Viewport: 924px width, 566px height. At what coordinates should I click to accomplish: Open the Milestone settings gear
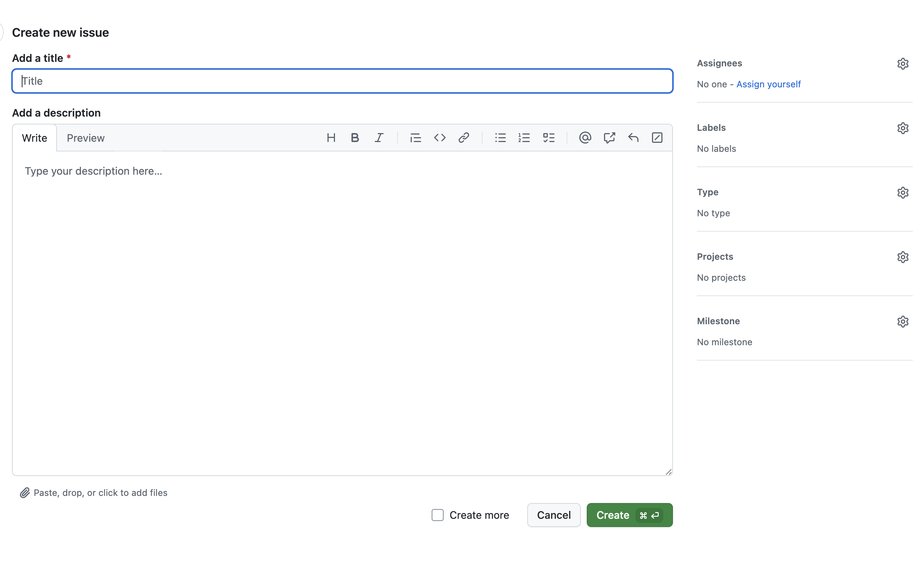tap(903, 322)
